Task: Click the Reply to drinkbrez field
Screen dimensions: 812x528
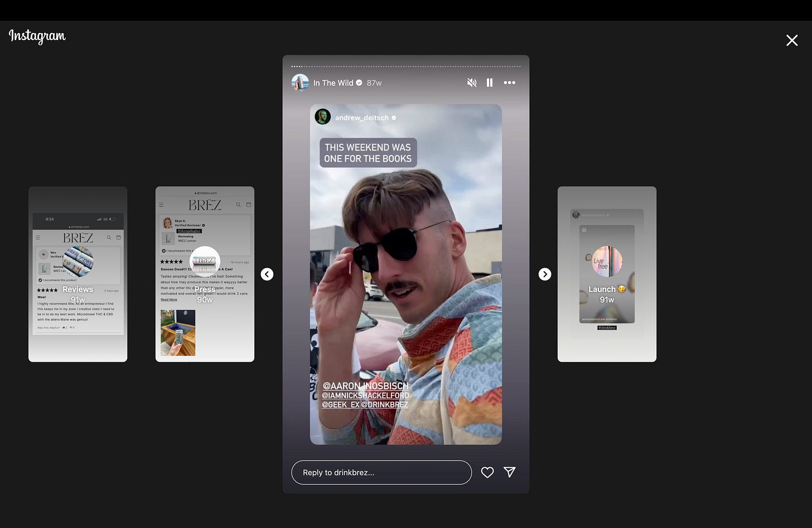Action: [x=381, y=472]
